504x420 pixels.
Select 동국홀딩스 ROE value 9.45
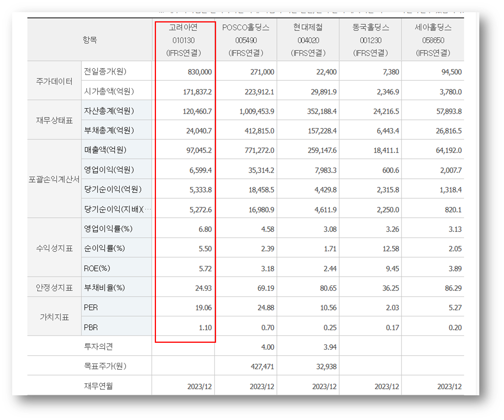pyautogui.click(x=393, y=269)
